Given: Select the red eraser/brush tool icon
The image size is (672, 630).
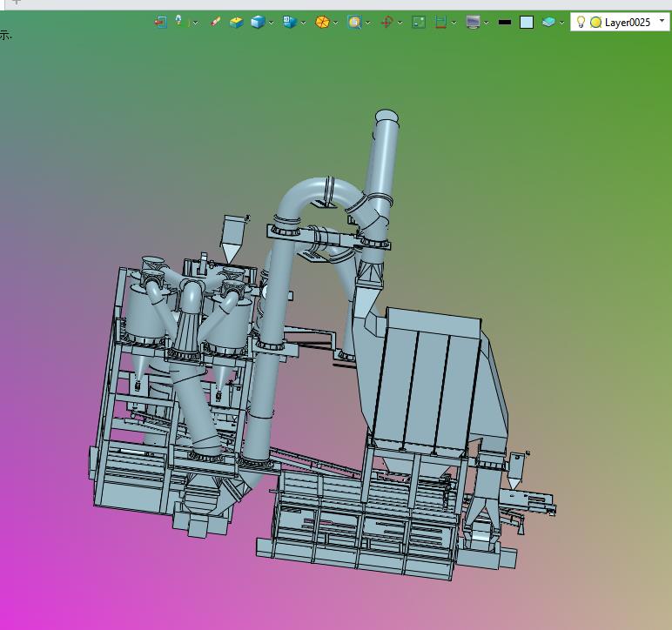Looking at the screenshot, I should (216, 22).
